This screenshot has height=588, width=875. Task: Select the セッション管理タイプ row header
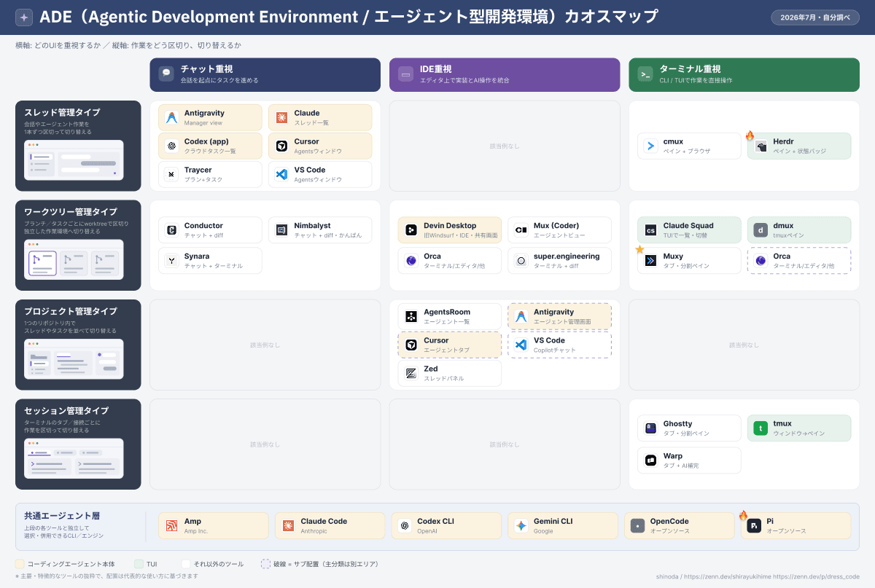(78, 444)
